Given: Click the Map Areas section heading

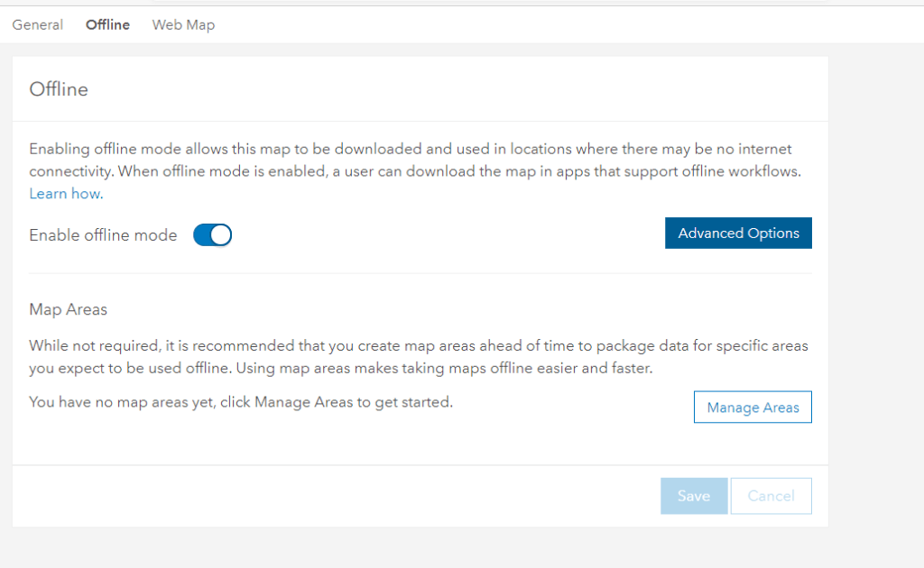Looking at the screenshot, I should [x=68, y=309].
